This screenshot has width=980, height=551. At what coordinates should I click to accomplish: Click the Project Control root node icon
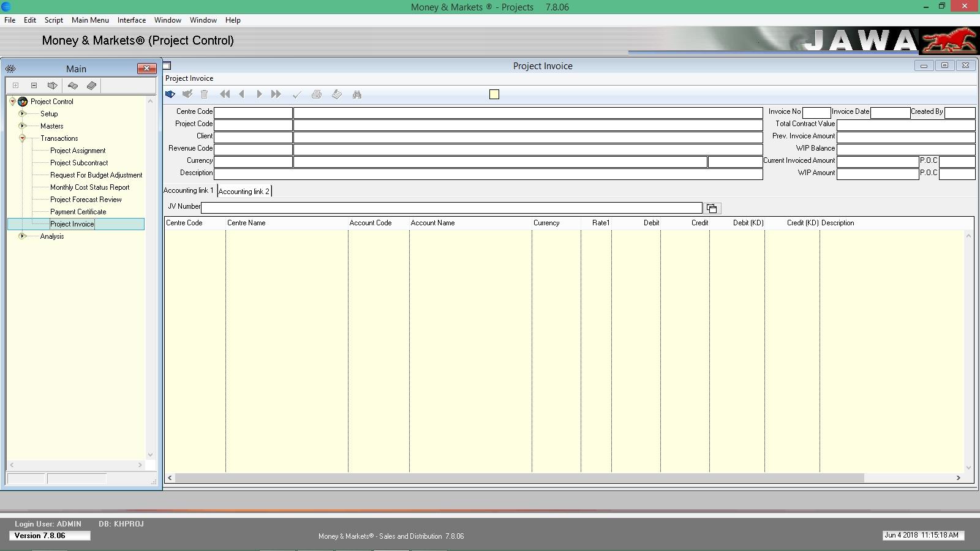(23, 102)
